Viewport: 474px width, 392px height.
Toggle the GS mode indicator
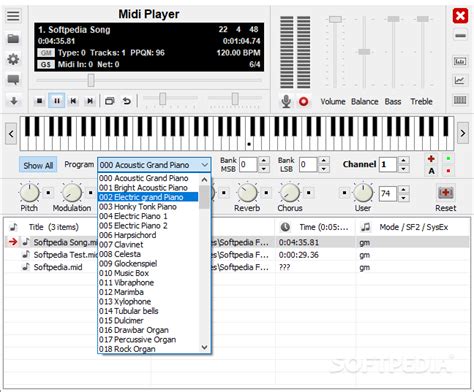46,64
